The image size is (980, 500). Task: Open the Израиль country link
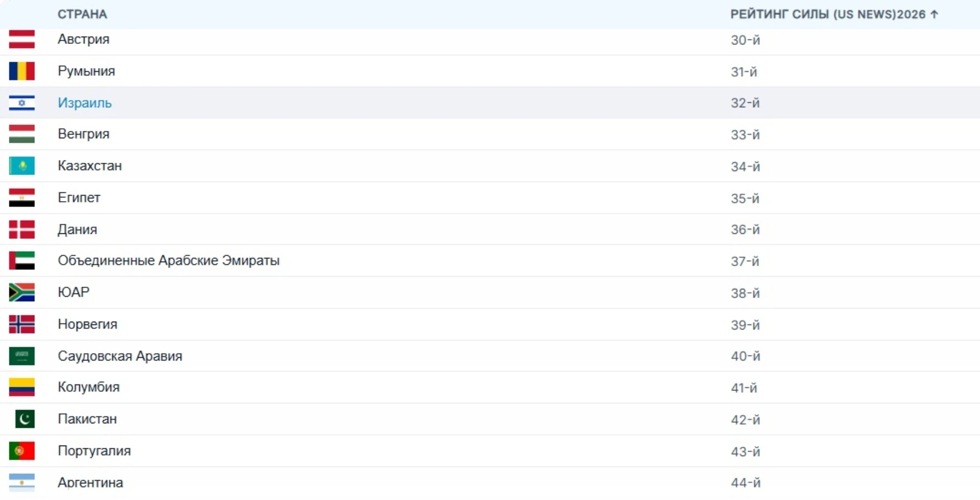coord(84,103)
